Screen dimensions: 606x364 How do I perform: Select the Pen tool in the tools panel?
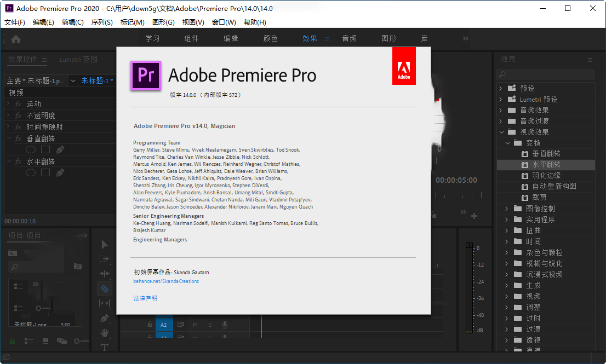click(x=105, y=318)
